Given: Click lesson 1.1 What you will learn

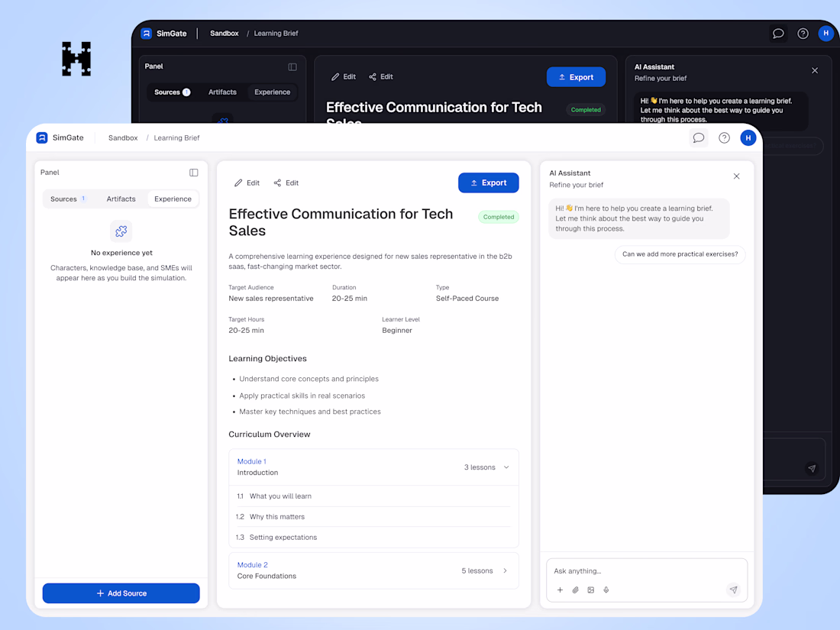Looking at the screenshot, I should coord(373,496).
